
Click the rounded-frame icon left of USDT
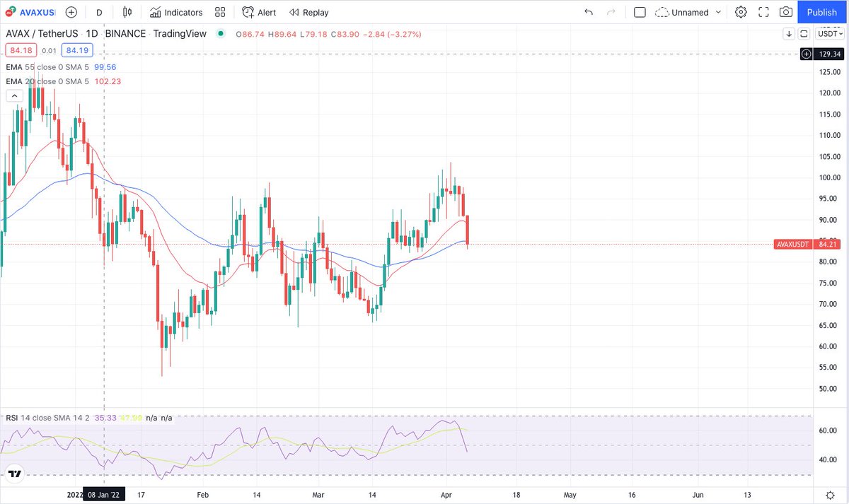(x=804, y=33)
